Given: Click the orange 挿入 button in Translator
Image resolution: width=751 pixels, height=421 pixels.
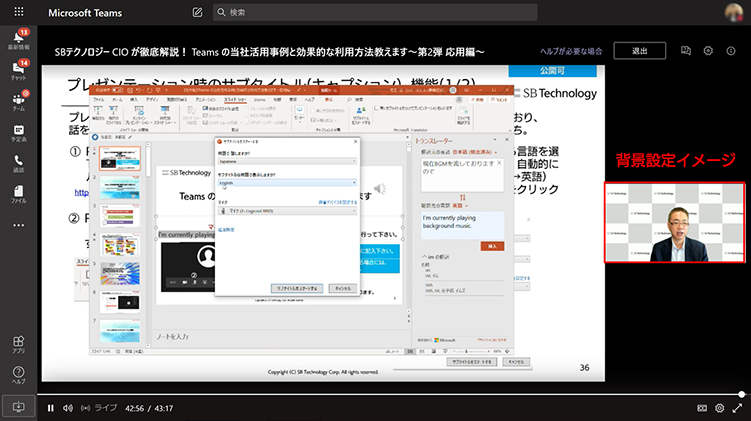Looking at the screenshot, I should [x=492, y=246].
